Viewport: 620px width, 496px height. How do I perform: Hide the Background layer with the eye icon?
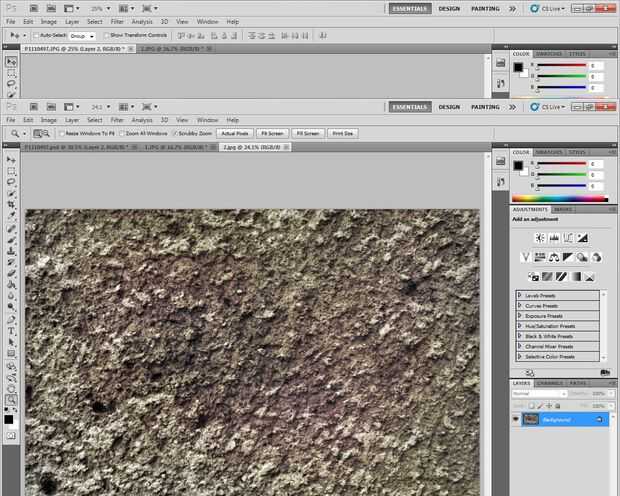tap(516, 419)
